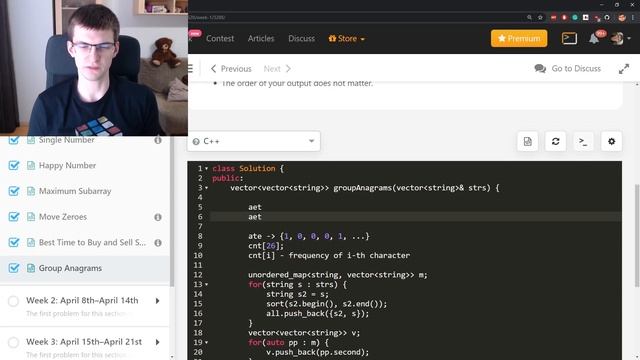Bookmark the page with the star icon
Viewport: 640px width, 360px height.
tap(540, 18)
